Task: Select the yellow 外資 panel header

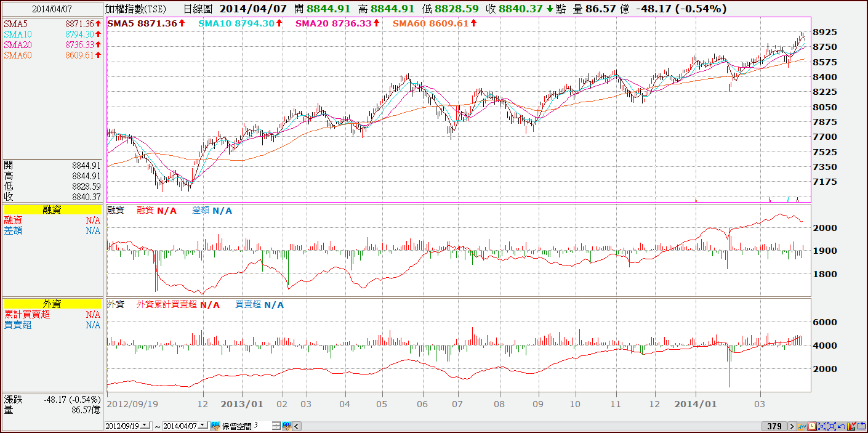Action: 52,304
